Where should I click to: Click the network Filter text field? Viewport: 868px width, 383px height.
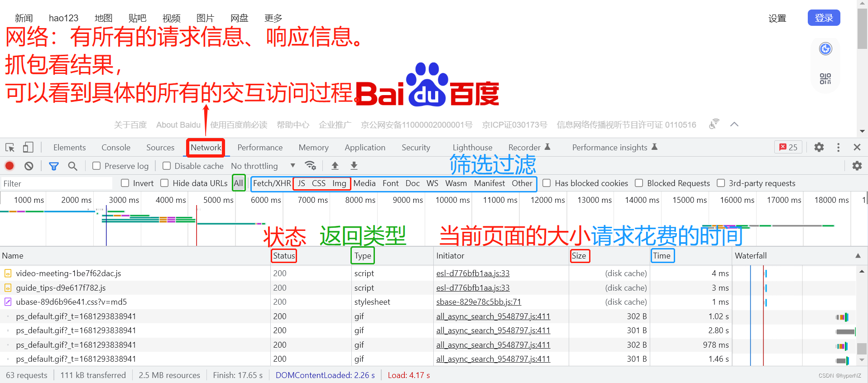[57, 183]
